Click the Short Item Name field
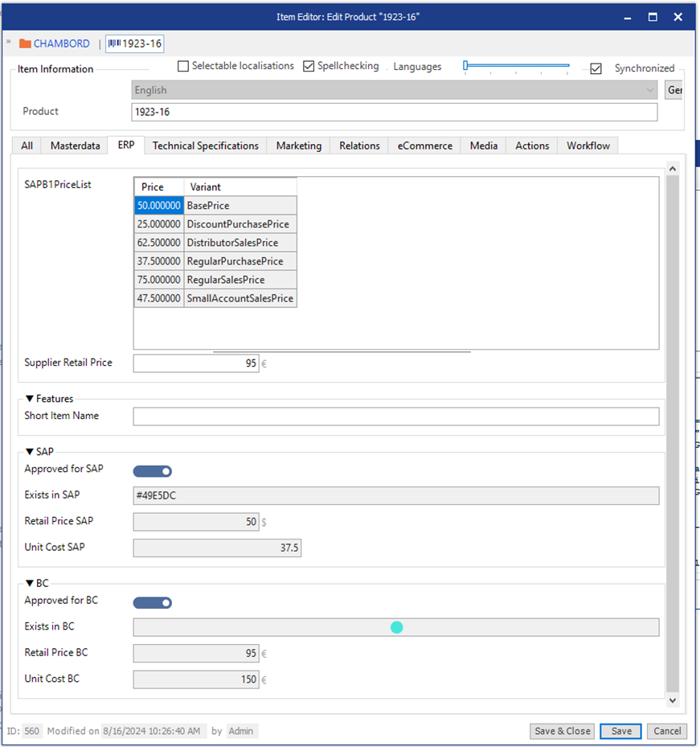The image size is (700, 747). 396,417
